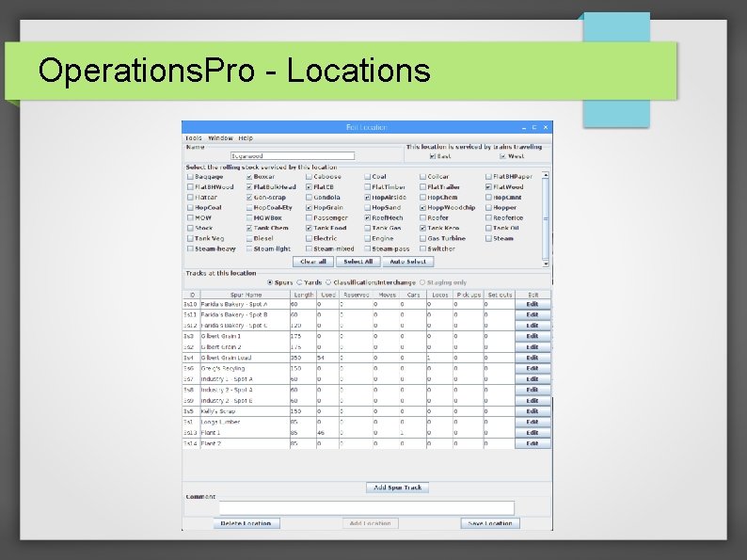
Task: Edit the Gilbert Grain Load spur
Action: [532, 358]
